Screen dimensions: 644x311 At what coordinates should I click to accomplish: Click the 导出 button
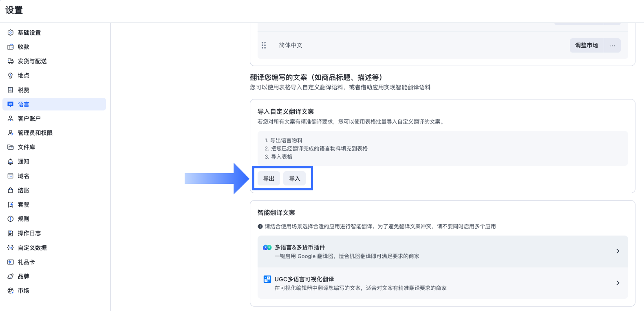[269, 179]
